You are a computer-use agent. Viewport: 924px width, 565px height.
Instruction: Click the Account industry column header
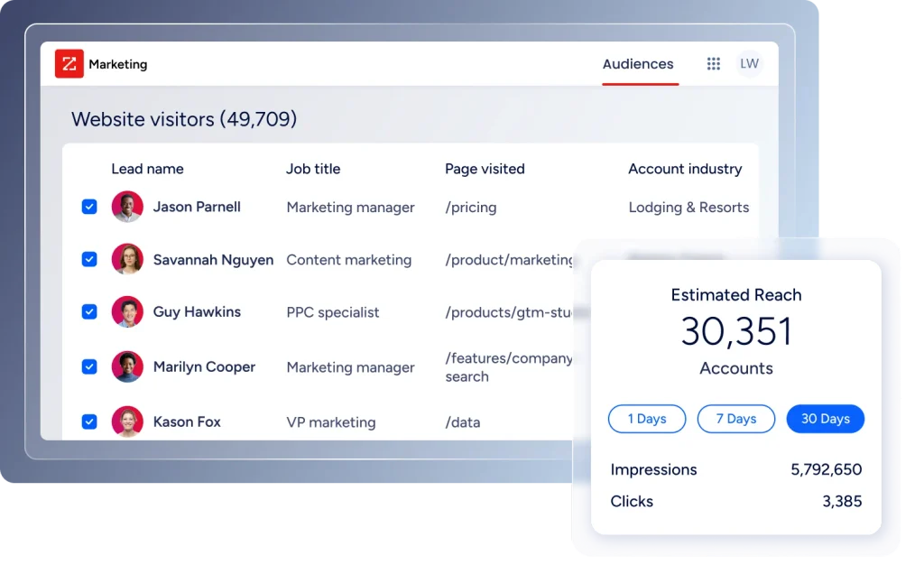pyautogui.click(x=686, y=169)
